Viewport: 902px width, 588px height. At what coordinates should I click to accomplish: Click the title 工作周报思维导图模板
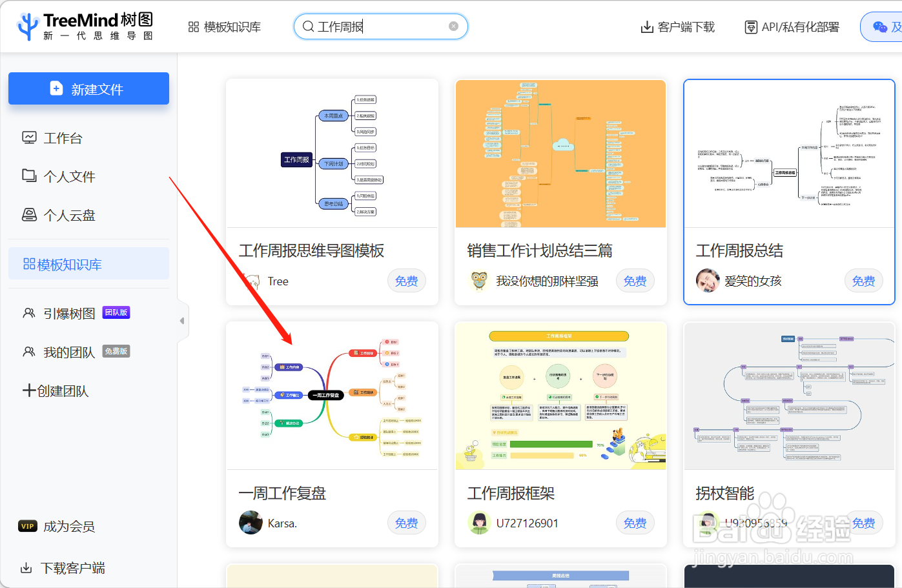coord(312,250)
